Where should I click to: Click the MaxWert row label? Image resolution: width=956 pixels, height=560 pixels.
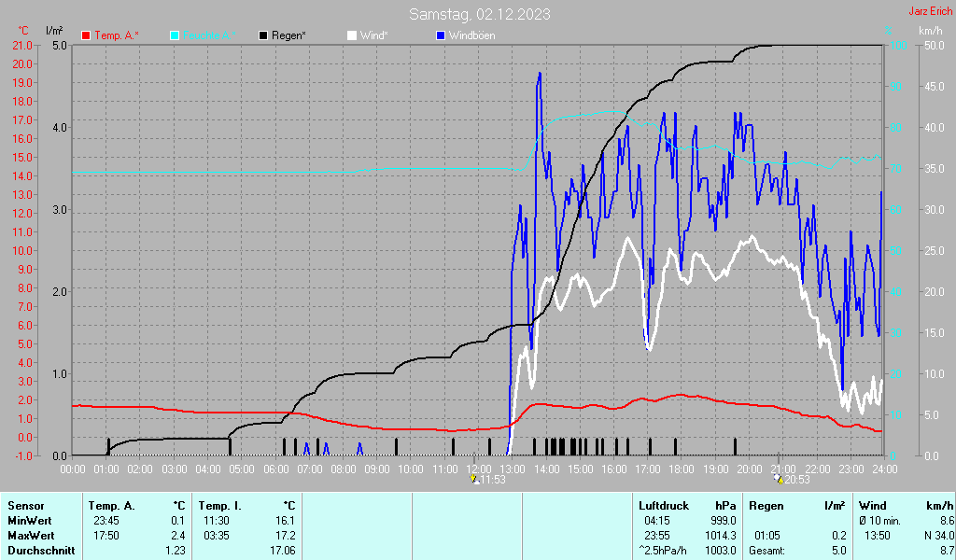(30, 535)
